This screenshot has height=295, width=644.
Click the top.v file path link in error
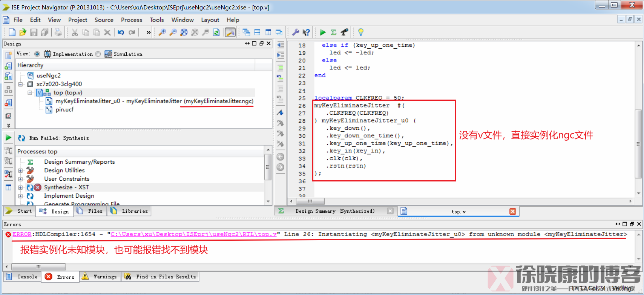(x=193, y=234)
